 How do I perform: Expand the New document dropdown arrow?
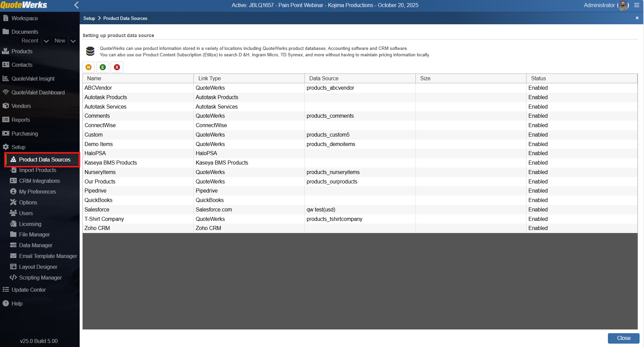tap(73, 41)
